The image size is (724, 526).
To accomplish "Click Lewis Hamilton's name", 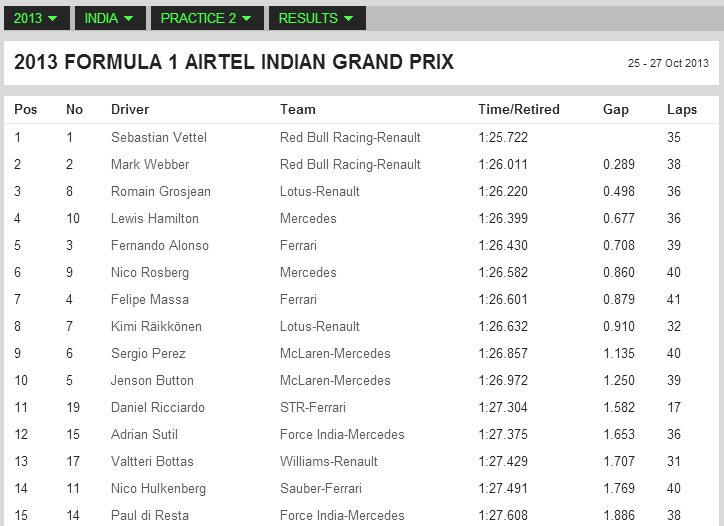I will (x=155, y=218).
